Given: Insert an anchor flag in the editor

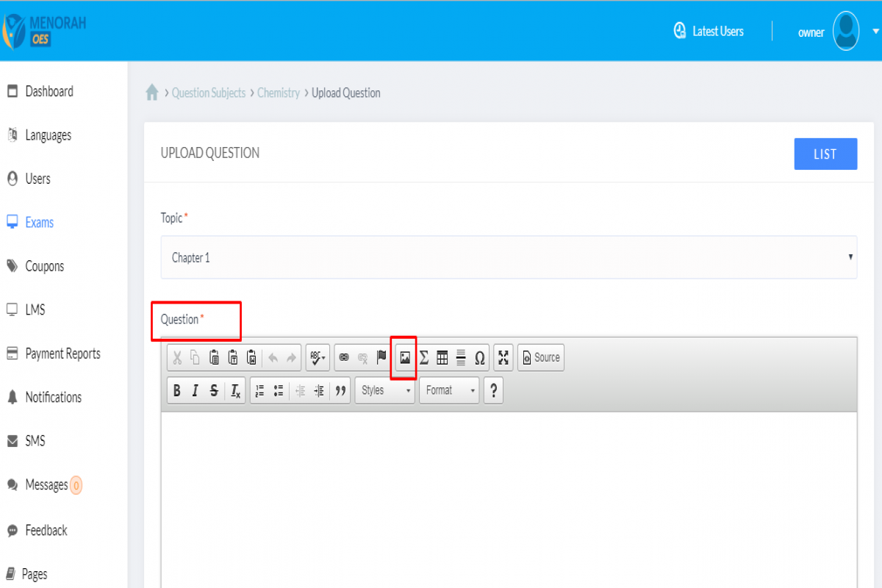Looking at the screenshot, I should (x=380, y=358).
